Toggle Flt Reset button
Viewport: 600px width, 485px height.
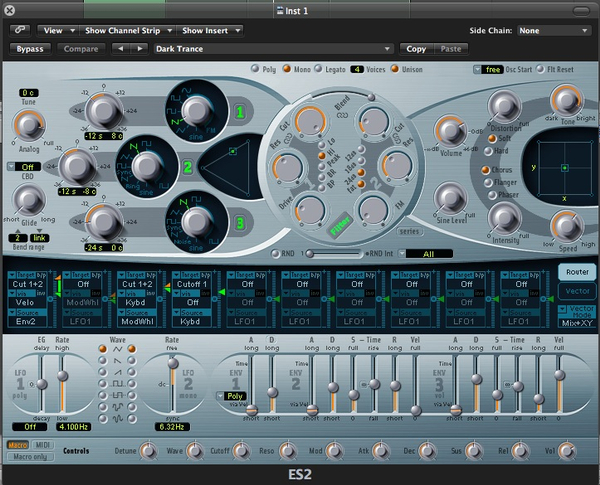[540, 69]
